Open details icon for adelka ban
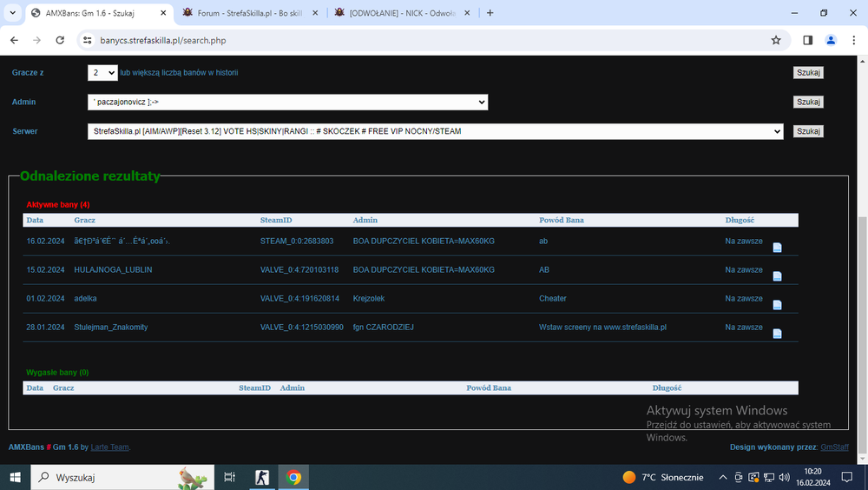The width and height of the screenshot is (868, 490). (x=777, y=305)
